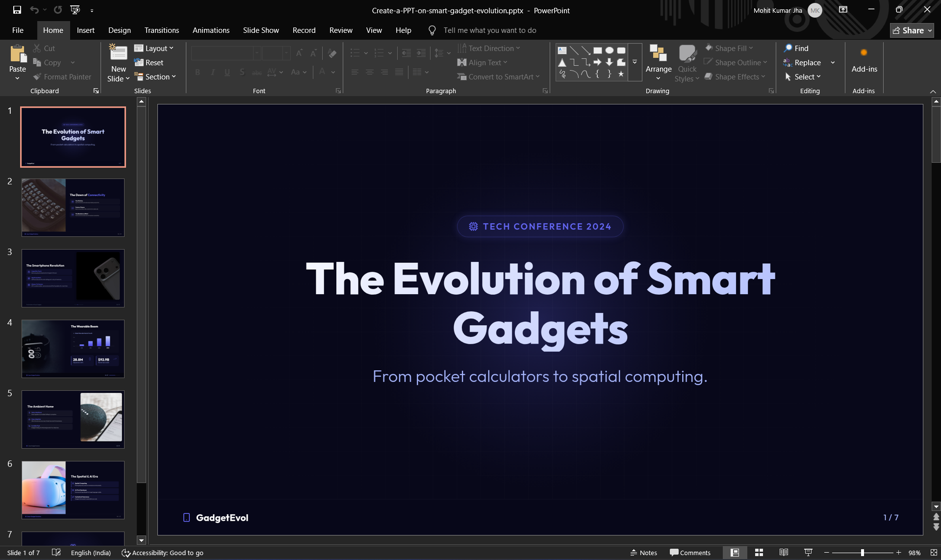Open the Add-ins button
This screenshot has height=560, width=941.
[864, 59]
